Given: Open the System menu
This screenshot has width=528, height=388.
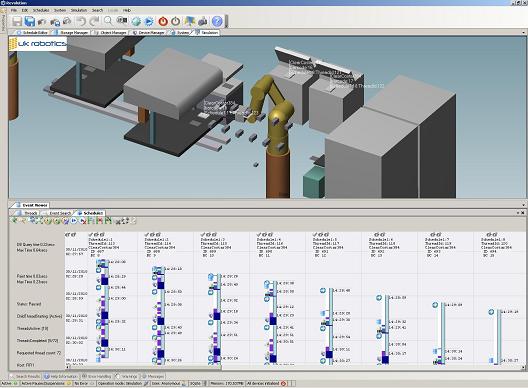Looking at the screenshot, I should point(60,10).
